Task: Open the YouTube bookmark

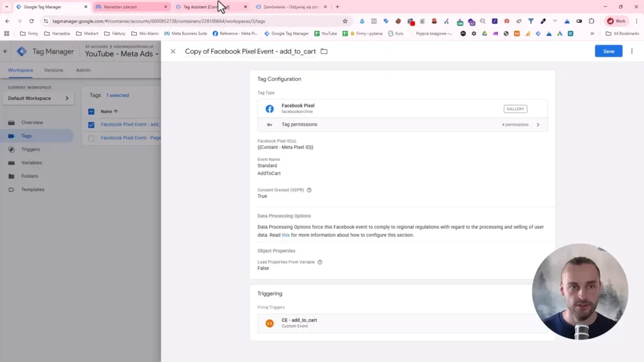Action: click(326, 34)
